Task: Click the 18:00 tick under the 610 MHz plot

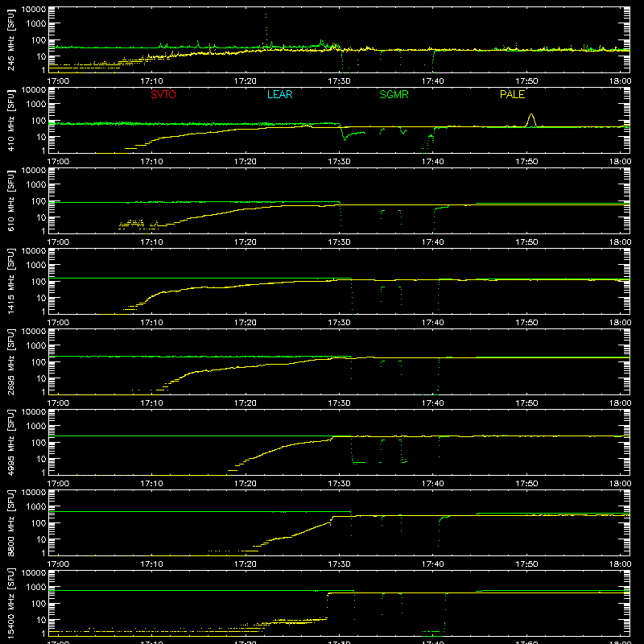Action: (x=620, y=242)
